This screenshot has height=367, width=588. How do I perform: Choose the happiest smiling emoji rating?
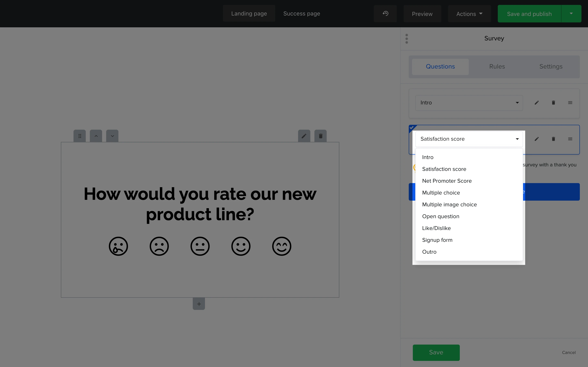(x=282, y=246)
